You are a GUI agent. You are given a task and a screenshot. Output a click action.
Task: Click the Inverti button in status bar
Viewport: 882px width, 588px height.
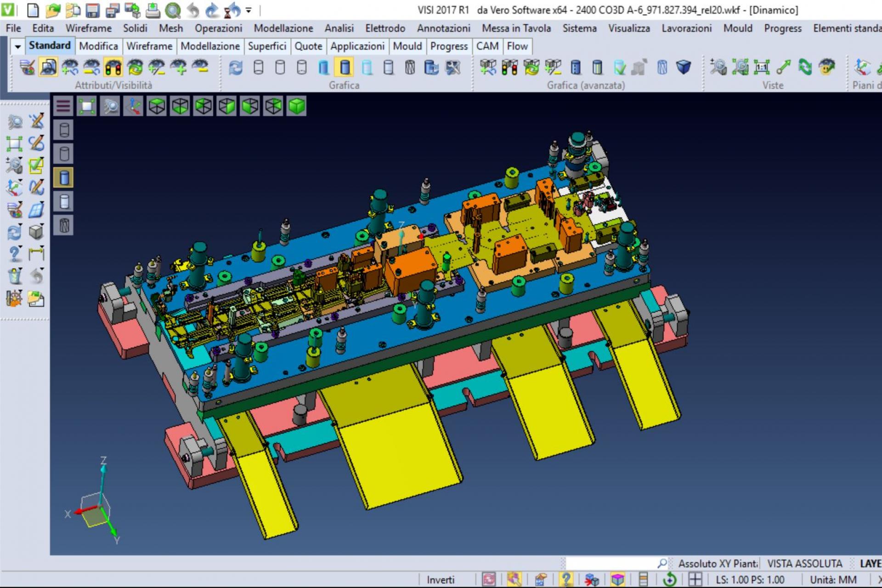tap(441, 580)
